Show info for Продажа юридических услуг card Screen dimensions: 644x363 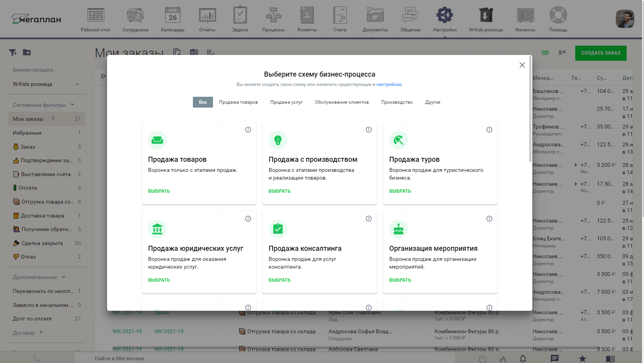[248, 219]
